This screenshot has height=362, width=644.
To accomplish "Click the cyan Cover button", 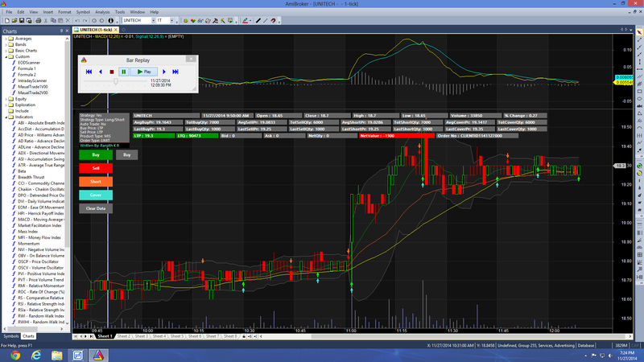I will (96, 195).
